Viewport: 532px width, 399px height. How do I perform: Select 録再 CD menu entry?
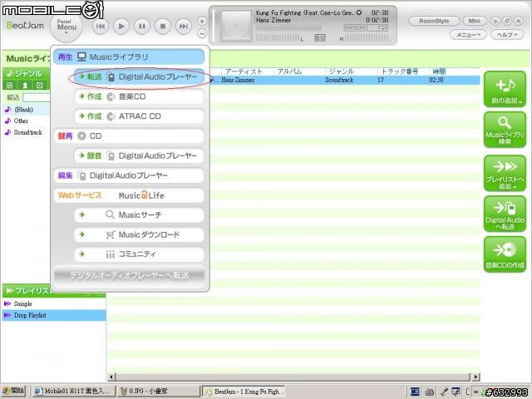click(129, 135)
